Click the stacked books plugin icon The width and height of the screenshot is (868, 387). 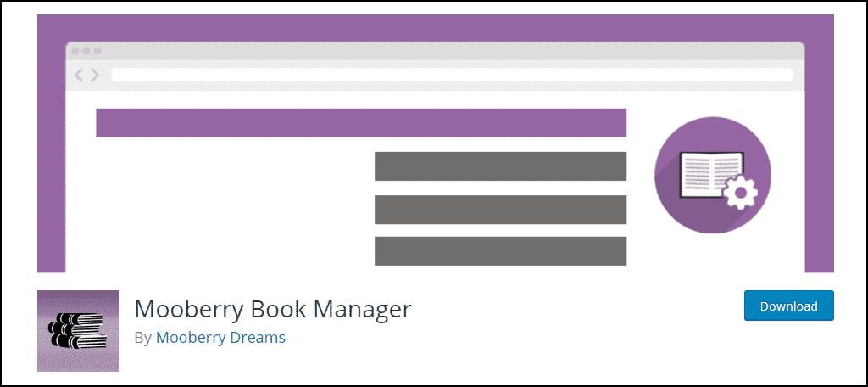pos(78,331)
